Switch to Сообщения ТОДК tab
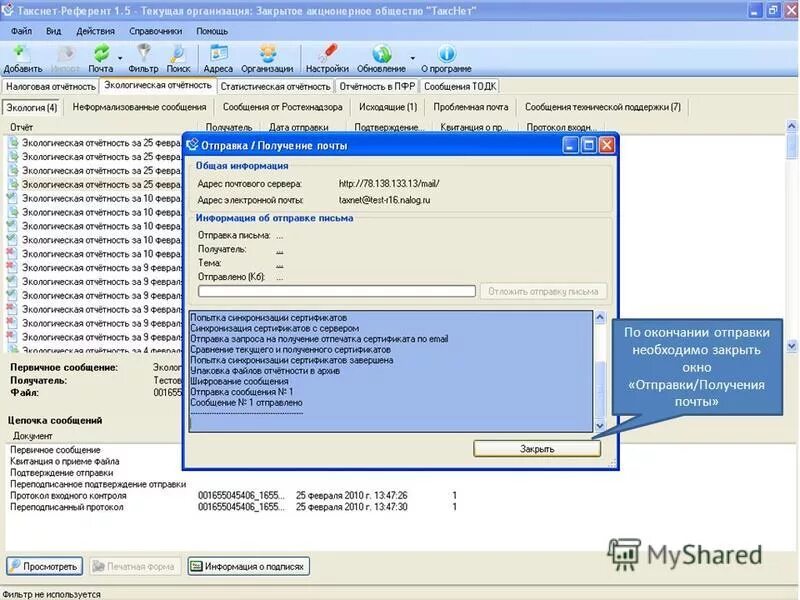The height and width of the screenshot is (600, 800). coord(460,86)
